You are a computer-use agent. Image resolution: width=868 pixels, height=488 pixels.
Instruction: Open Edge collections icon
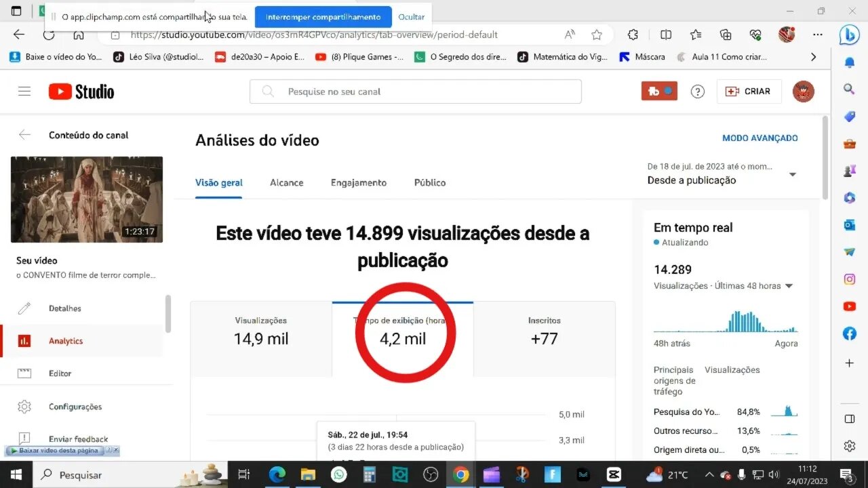(726, 35)
